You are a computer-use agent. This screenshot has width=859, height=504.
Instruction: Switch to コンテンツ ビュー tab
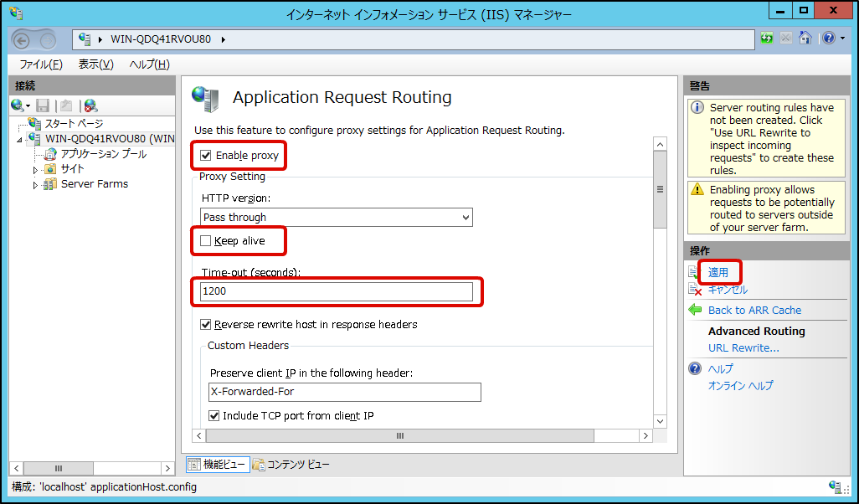coord(292,465)
